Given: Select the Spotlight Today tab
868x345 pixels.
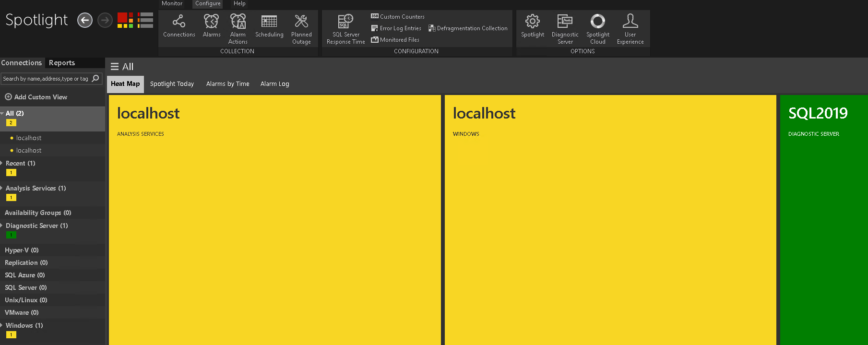Looking at the screenshot, I should [172, 84].
